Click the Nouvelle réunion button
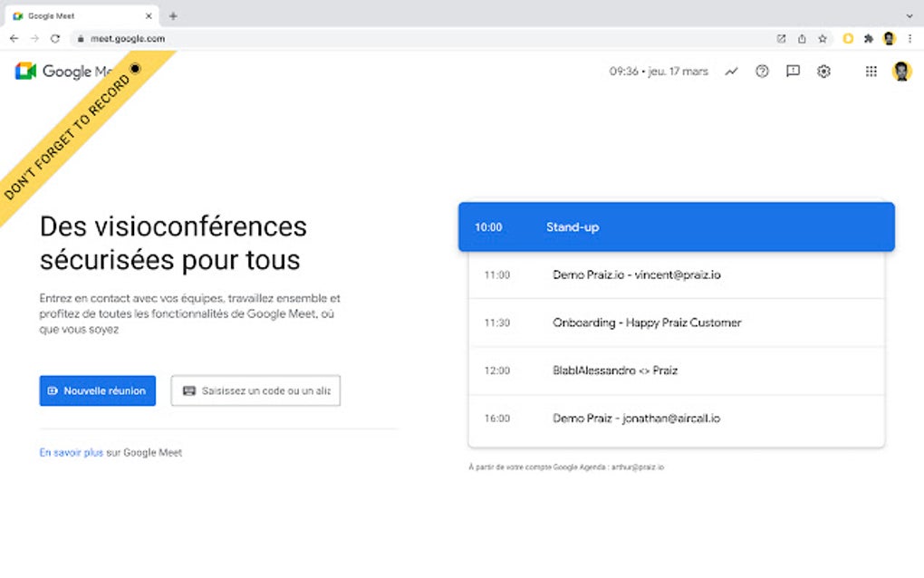 pyautogui.click(x=97, y=390)
